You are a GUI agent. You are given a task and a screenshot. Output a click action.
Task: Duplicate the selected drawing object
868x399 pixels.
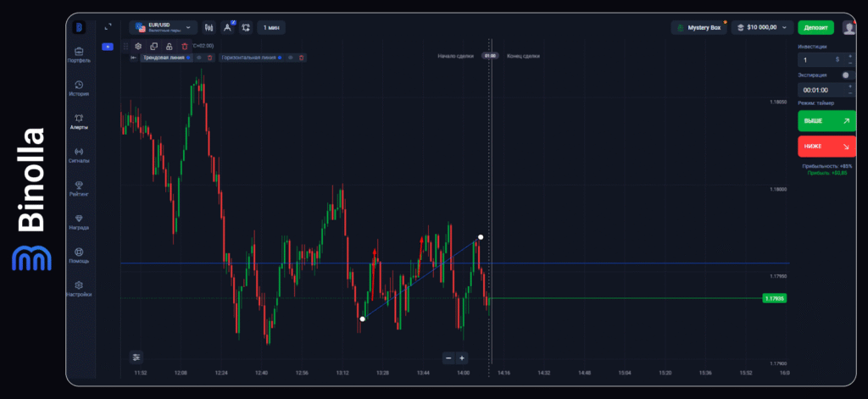pos(153,46)
